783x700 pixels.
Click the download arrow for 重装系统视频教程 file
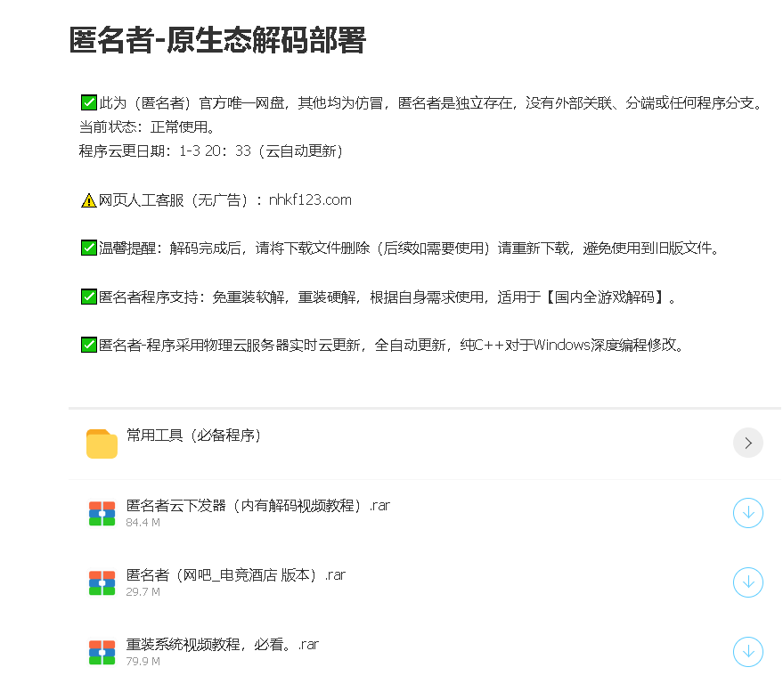[748, 652]
